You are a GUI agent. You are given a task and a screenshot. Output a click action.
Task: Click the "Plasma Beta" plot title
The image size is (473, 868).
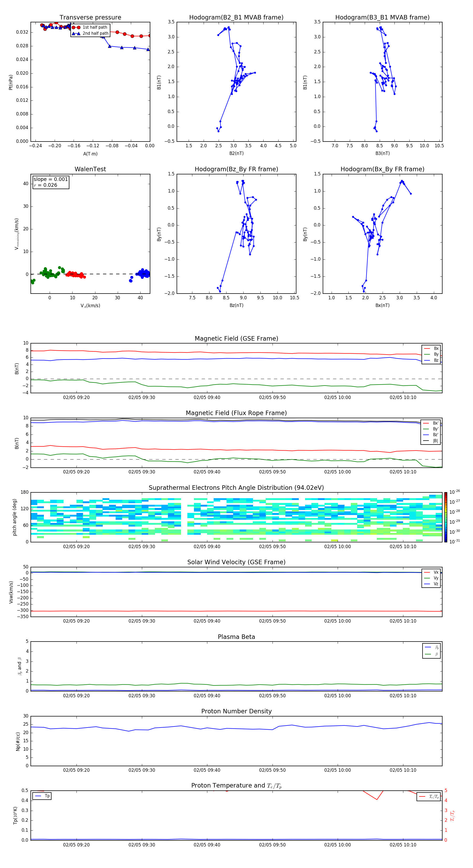[236, 637]
